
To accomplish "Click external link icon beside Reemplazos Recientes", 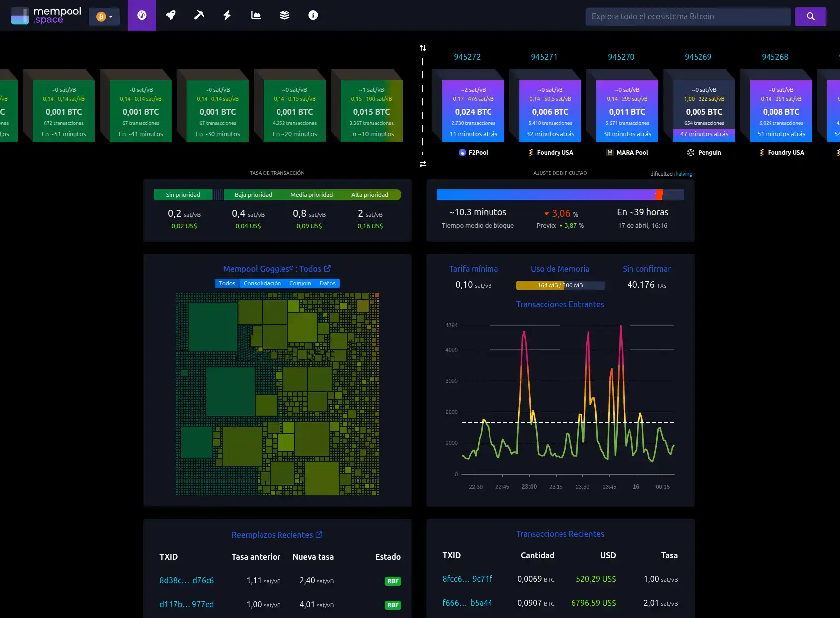I will [x=319, y=534].
